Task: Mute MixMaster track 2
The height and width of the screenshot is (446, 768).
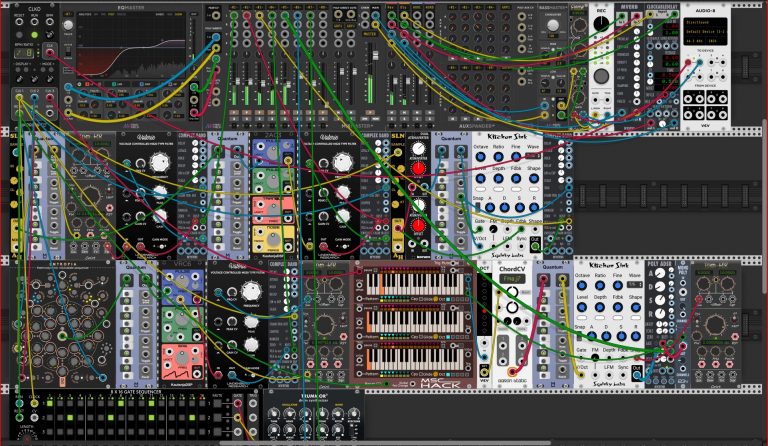Action: click(246, 112)
